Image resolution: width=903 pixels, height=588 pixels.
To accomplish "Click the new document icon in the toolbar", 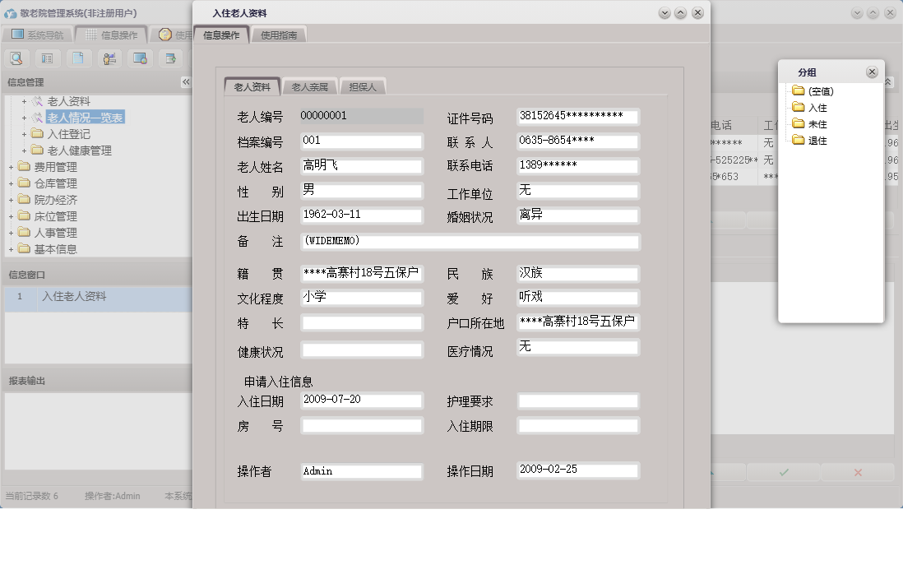I will tap(76, 58).
